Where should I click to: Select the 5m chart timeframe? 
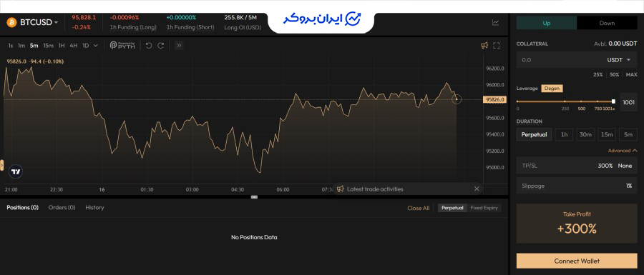coord(34,46)
